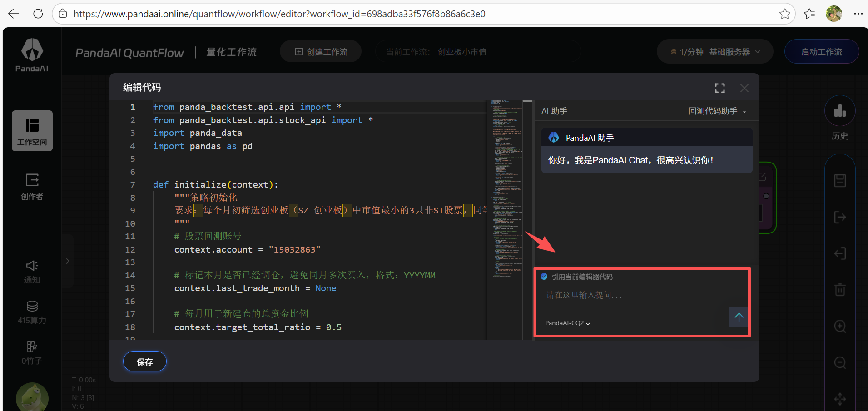Click the move/pan arrows icon at bottom right
This screenshot has width=868, height=411.
(840, 399)
